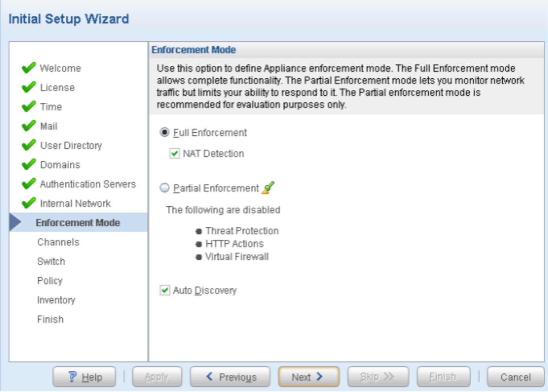The width and height of the screenshot is (548, 392).
Task: Go to the Channels wizard step
Action: click(x=58, y=242)
